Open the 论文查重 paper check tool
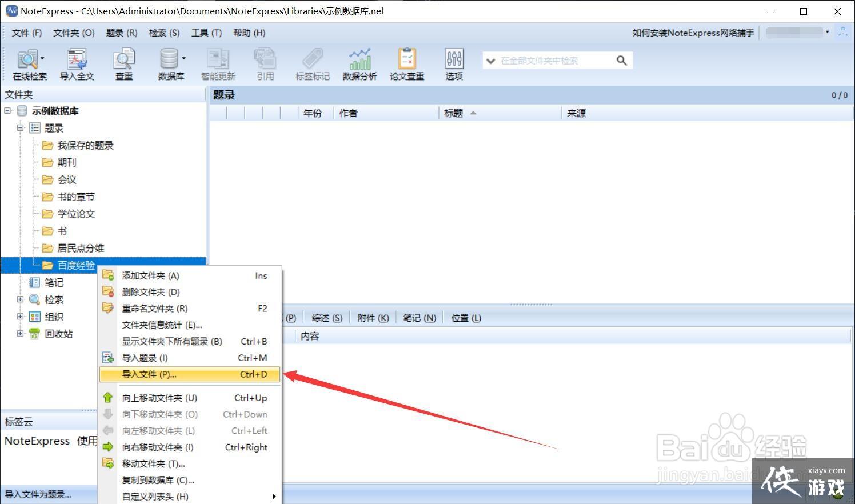This screenshot has width=855, height=504. (407, 64)
